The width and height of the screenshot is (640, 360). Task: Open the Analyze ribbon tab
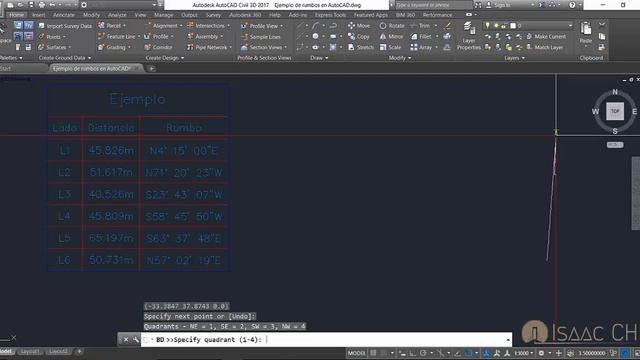pos(117,15)
